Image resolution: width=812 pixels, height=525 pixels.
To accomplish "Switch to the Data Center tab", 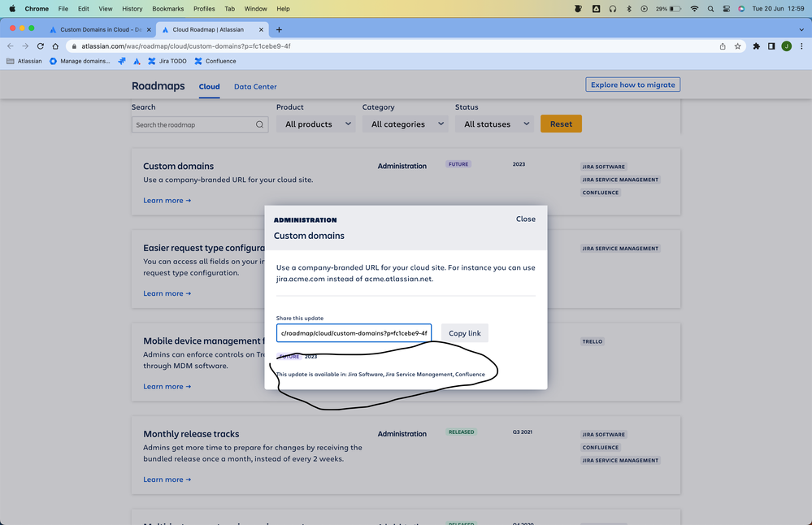I will (254, 86).
